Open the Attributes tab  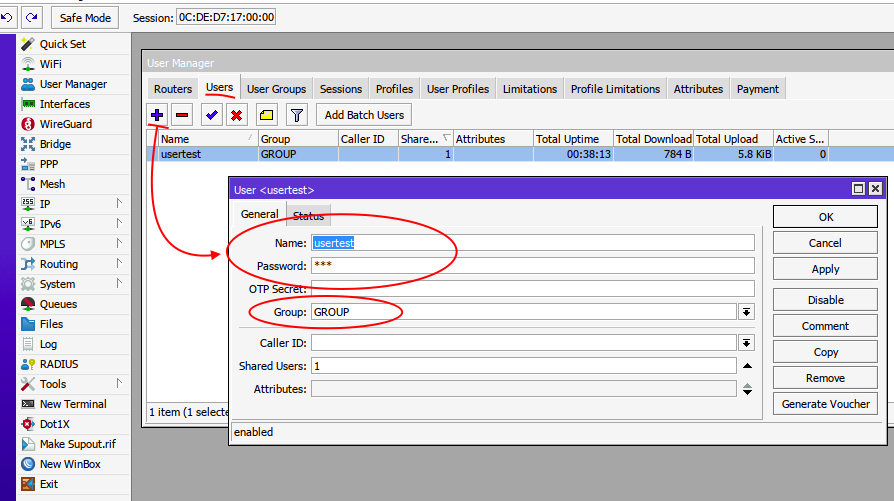[698, 89]
